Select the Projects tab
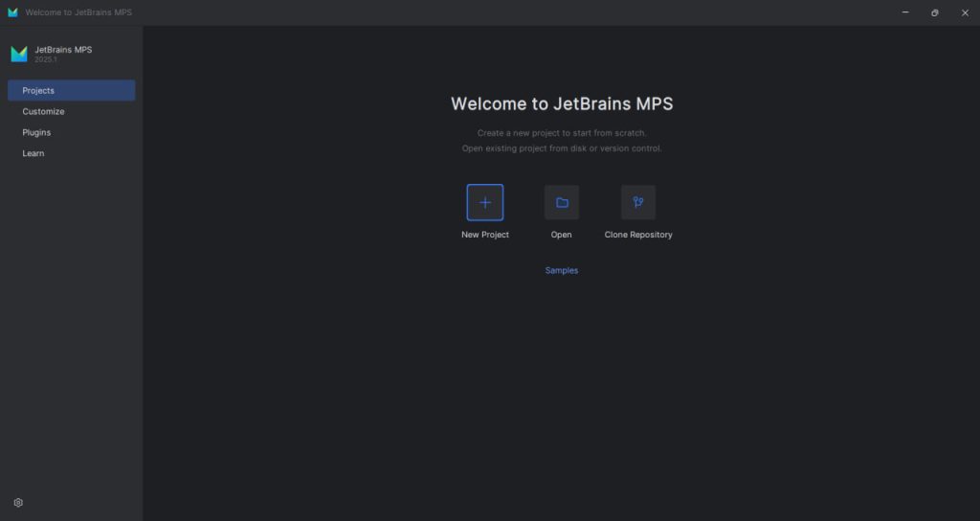 pyautogui.click(x=71, y=90)
